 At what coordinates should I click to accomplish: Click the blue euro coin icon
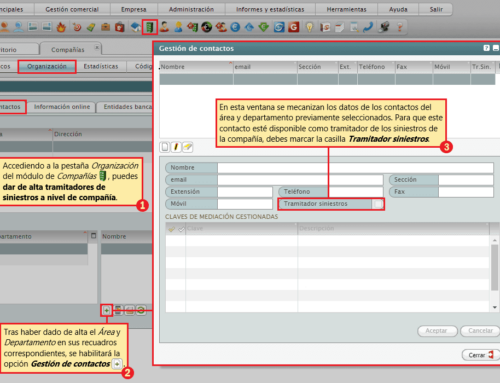point(235,27)
